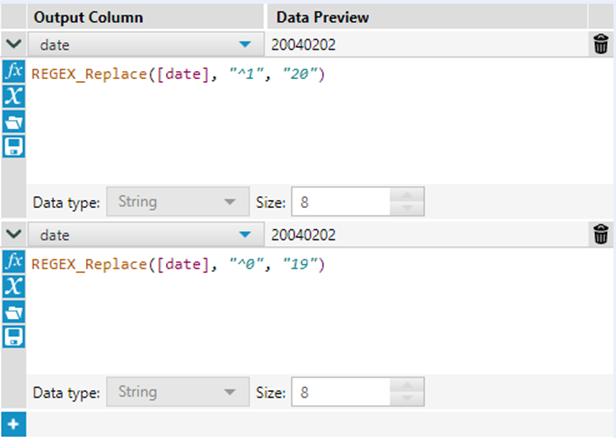Save the first expression with the disk icon

tap(14, 147)
